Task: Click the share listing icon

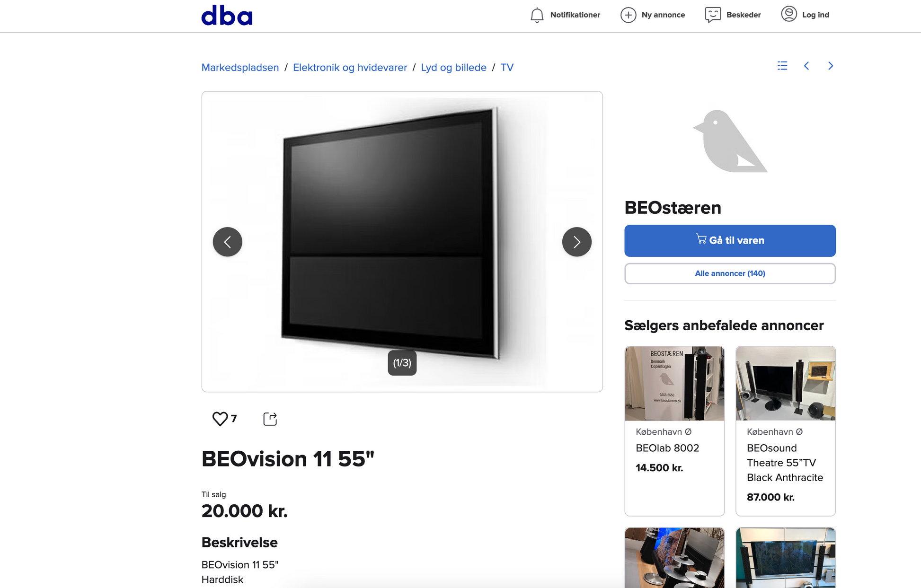Action: [270, 419]
